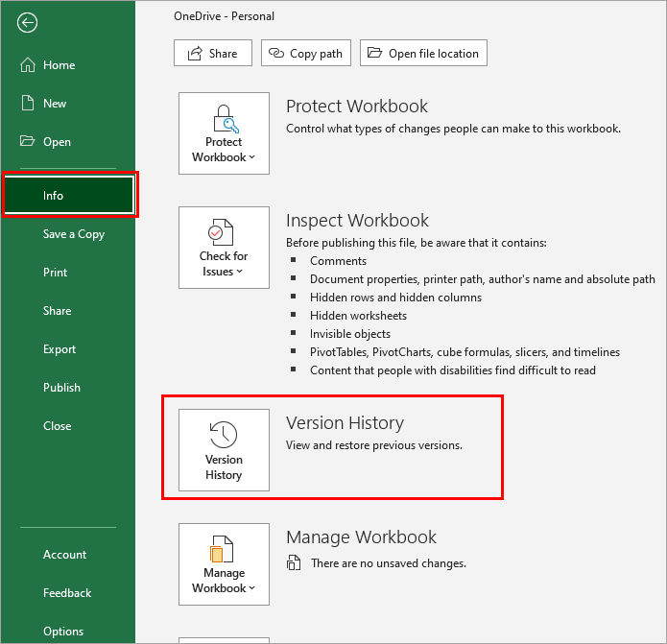Open the Feedback page
Viewport: 667px width, 644px height.
pos(67,593)
